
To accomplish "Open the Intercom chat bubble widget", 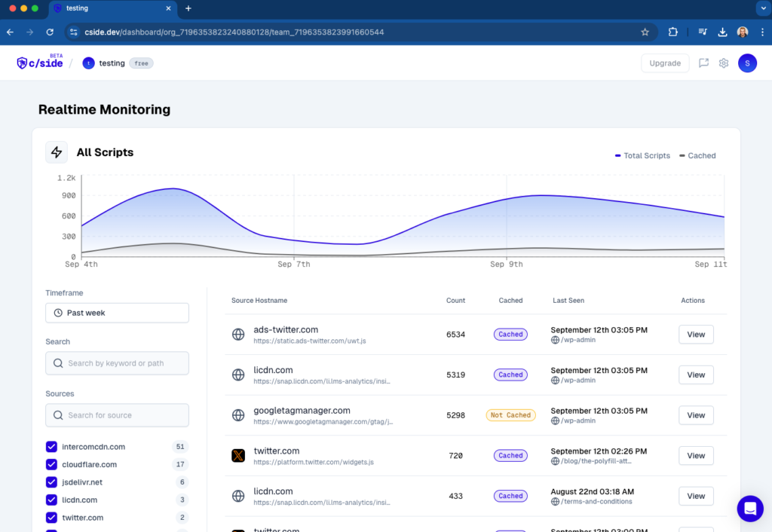I will point(749,509).
